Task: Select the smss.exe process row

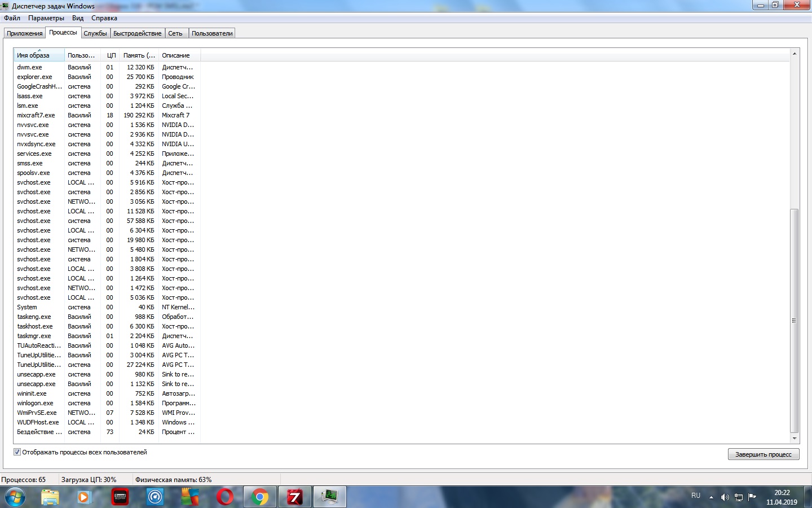Action: 107,163
